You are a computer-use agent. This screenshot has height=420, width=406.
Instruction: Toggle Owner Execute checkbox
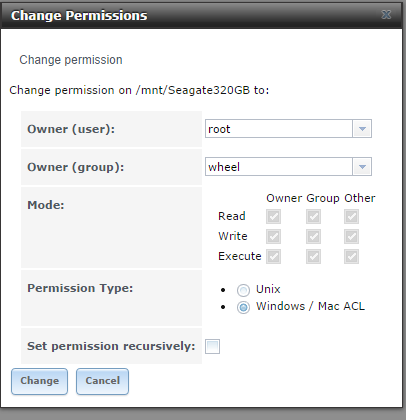click(273, 257)
